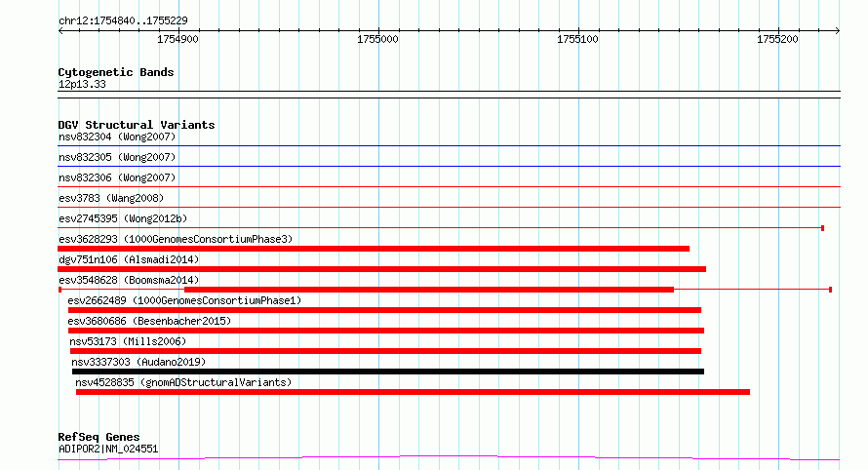Open variant nsv3337303 (Audano2019)

click(138, 362)
